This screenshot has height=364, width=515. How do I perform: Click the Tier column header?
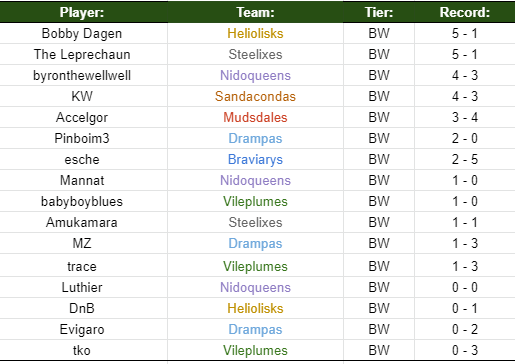[379, 12]
